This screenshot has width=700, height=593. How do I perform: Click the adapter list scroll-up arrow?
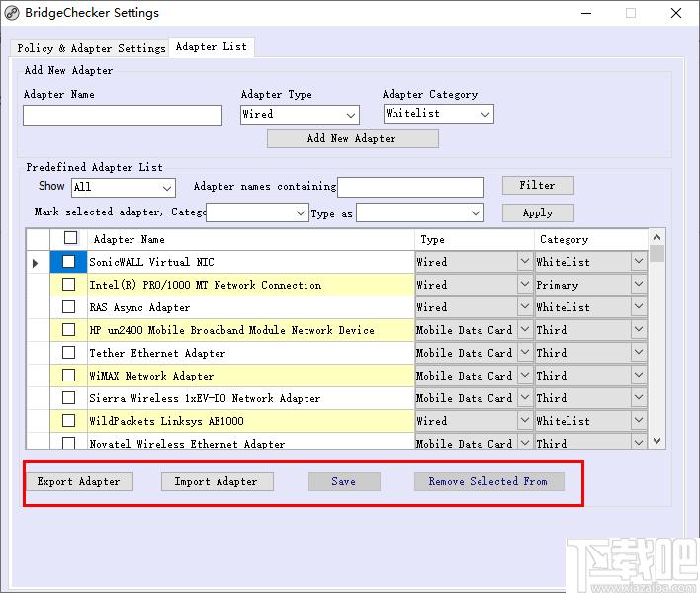pyautogui.click(x=656, y=238)
